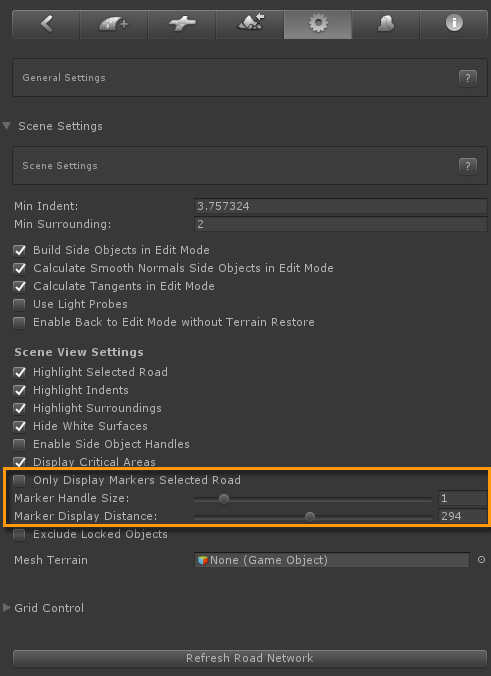Disable Hide White Surfaces checkbox
The width and height of the screenshot is (491, 676).
pyautogui.click(x=19, y=426)
